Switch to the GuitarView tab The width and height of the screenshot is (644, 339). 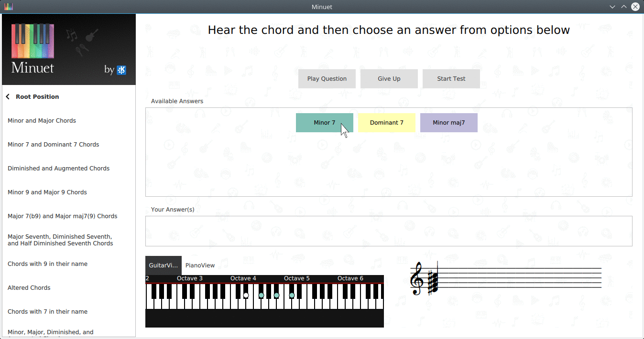point(163,265)
